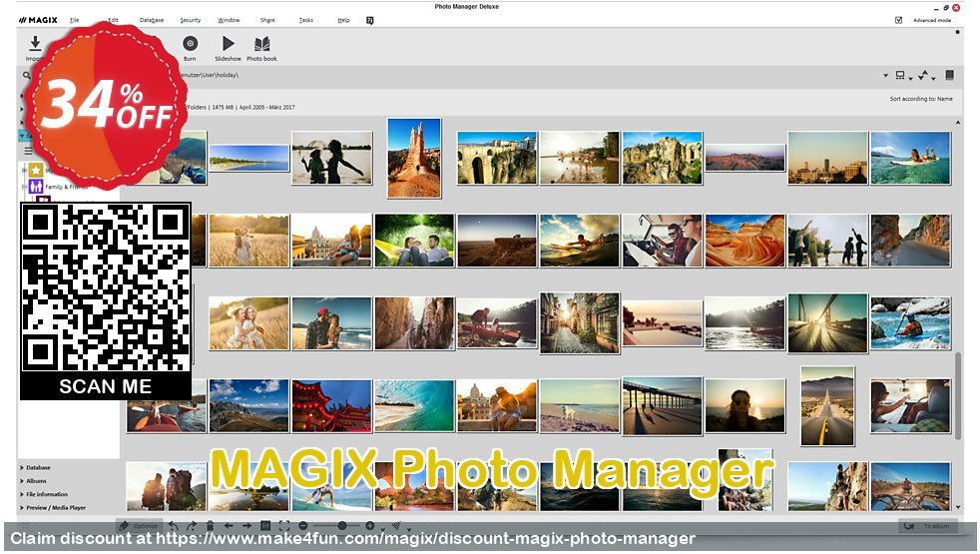This screenshot has width=980, height=554.
Task: Open the File menu
Action: [x=75, y=20]
